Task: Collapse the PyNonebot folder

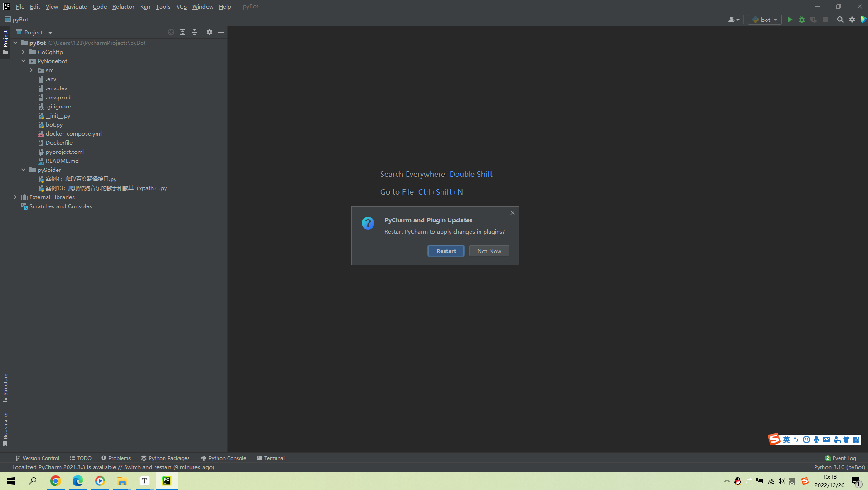Action: click(x=24, y=61)
